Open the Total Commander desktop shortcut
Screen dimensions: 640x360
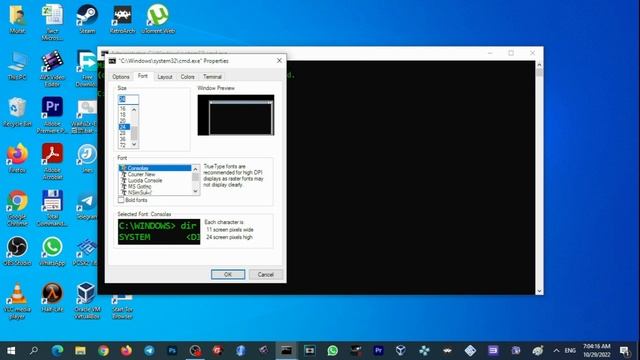click(x=52, y=208)
